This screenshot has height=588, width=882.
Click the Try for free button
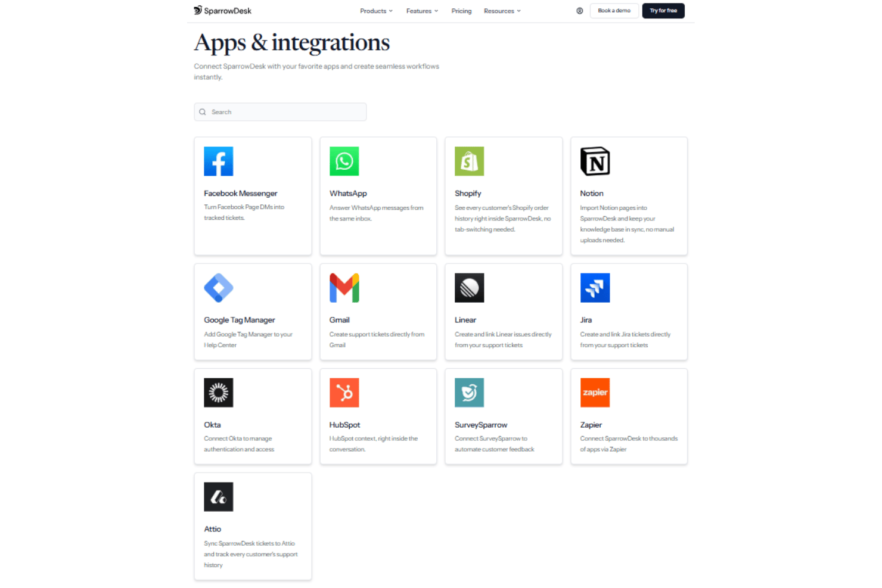coord(663,11)
